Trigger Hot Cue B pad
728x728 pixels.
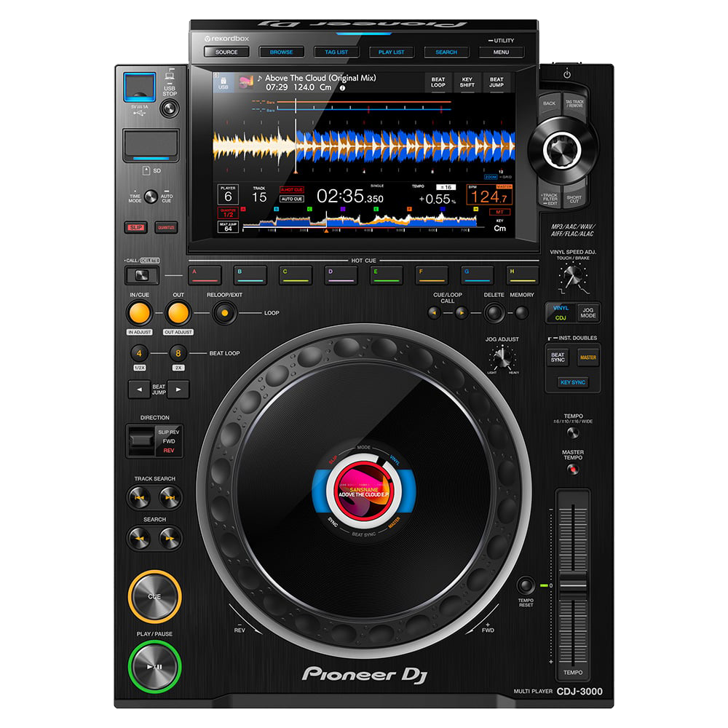pyautogui.click(x=250, y=275)
